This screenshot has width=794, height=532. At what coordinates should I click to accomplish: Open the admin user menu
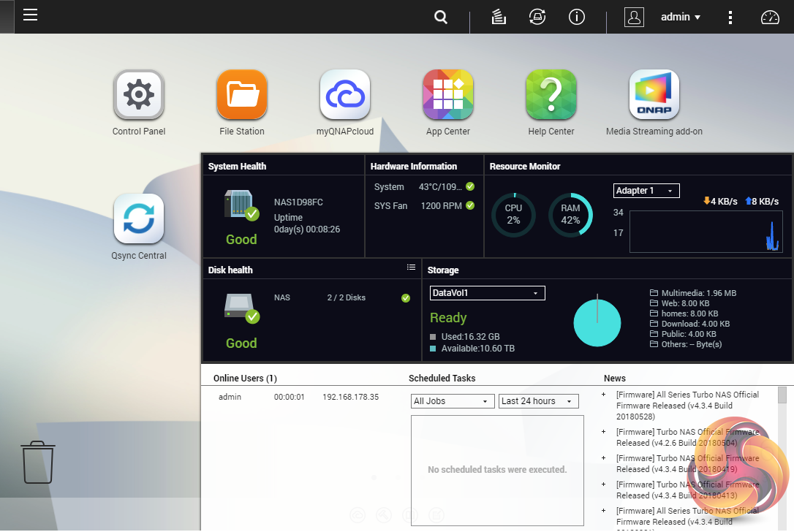point(681,17)
